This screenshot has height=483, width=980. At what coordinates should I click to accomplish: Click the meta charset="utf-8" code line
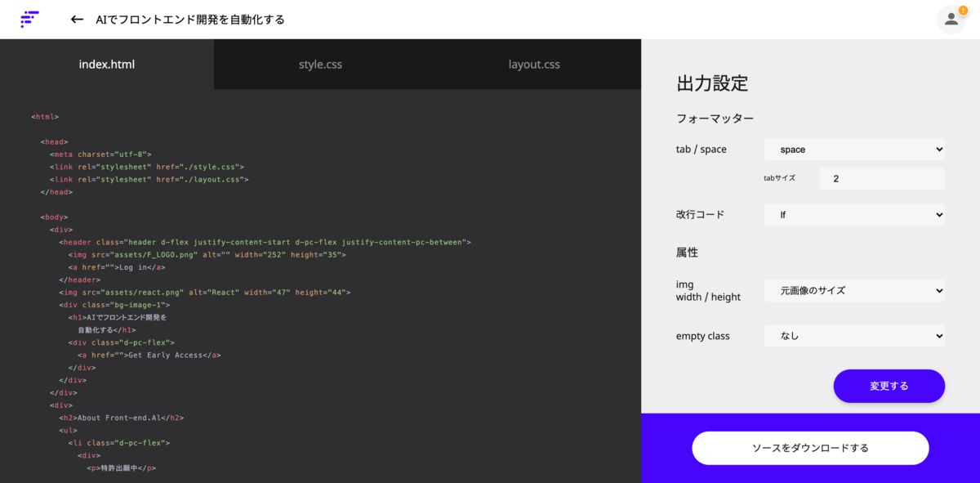point(100,154)
